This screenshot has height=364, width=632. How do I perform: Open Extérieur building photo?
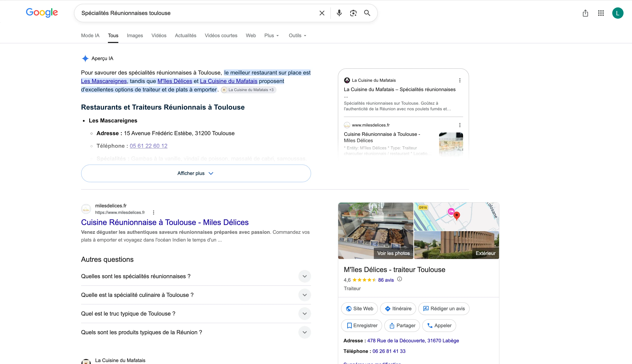click(x=456, y=245)
